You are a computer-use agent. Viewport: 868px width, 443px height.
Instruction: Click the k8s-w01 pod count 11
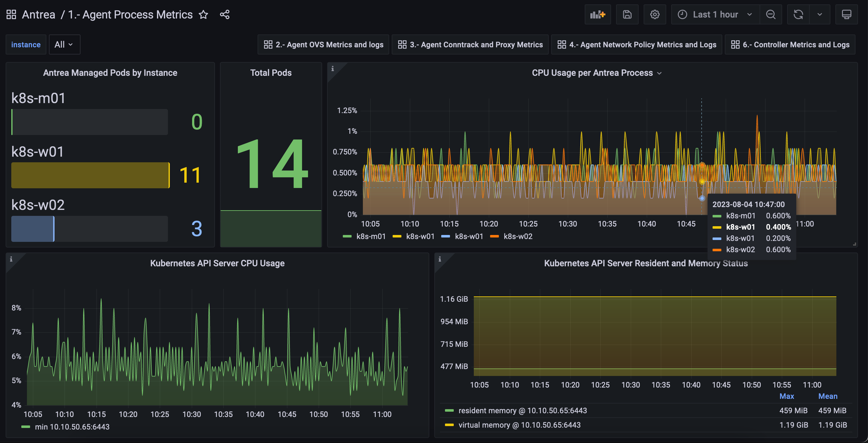tap(191, 175)
